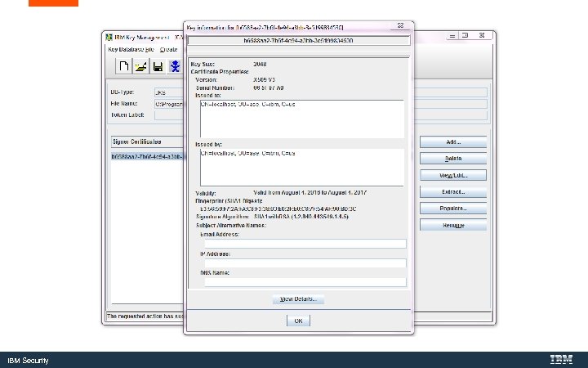Click the Validity date range text

[x=310, y=193]
